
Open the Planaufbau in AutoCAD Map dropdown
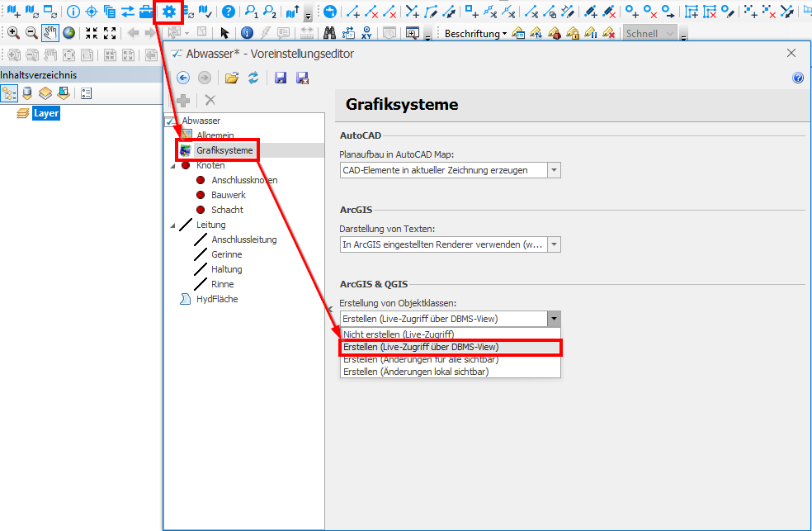pos(554,170)
